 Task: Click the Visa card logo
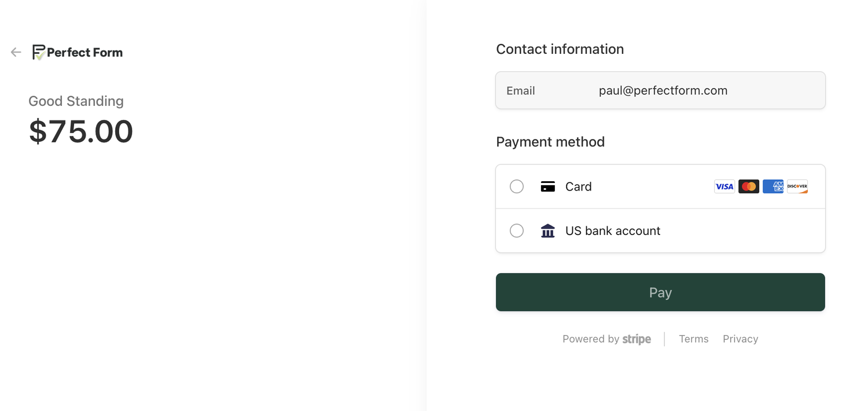click(724, 186)
